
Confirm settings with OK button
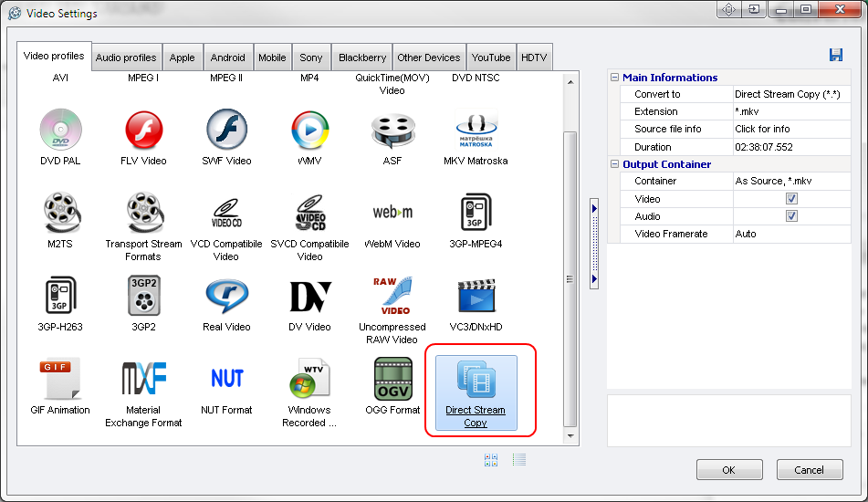729,470
